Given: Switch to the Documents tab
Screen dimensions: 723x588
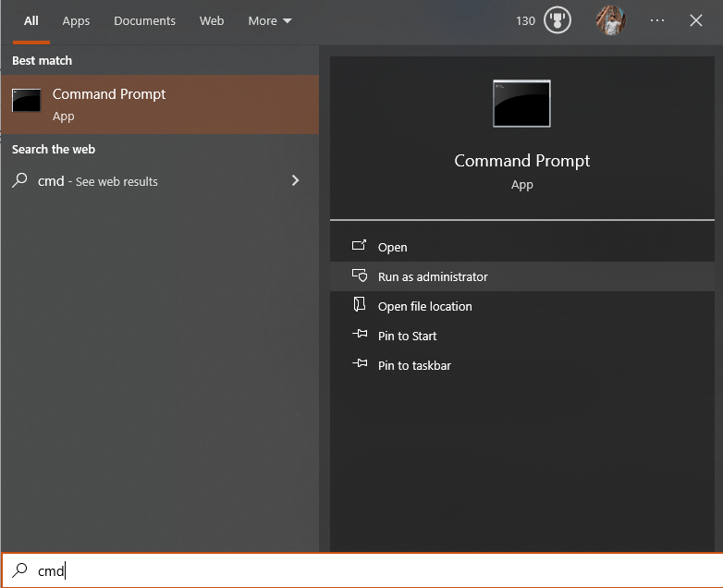Looking at the screenshot, I should click(x=144, y=21).
